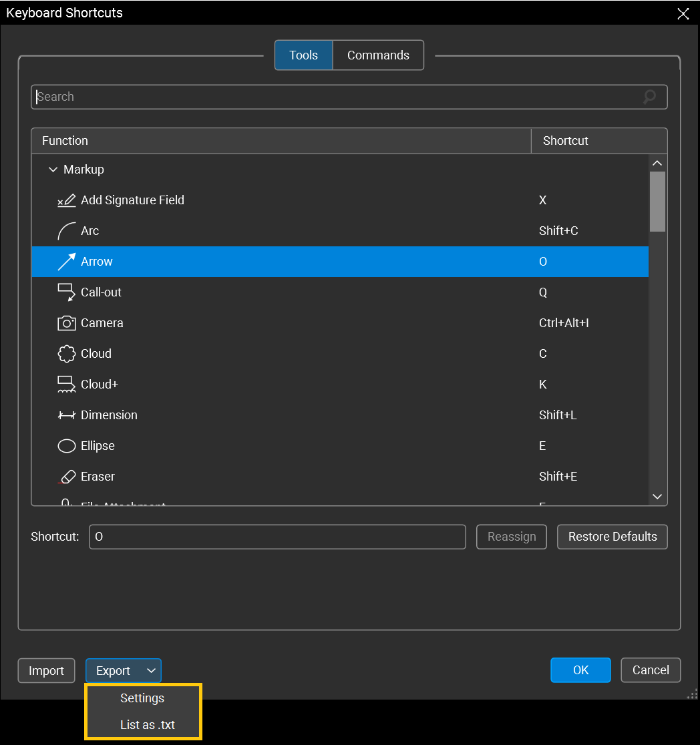Click the Restore Defaults button

(612, 536)
